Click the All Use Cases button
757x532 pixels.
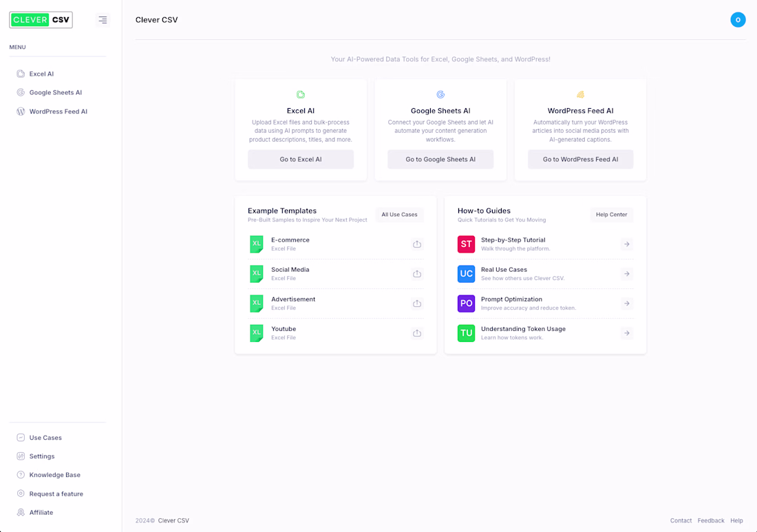[x=399, y=215]
